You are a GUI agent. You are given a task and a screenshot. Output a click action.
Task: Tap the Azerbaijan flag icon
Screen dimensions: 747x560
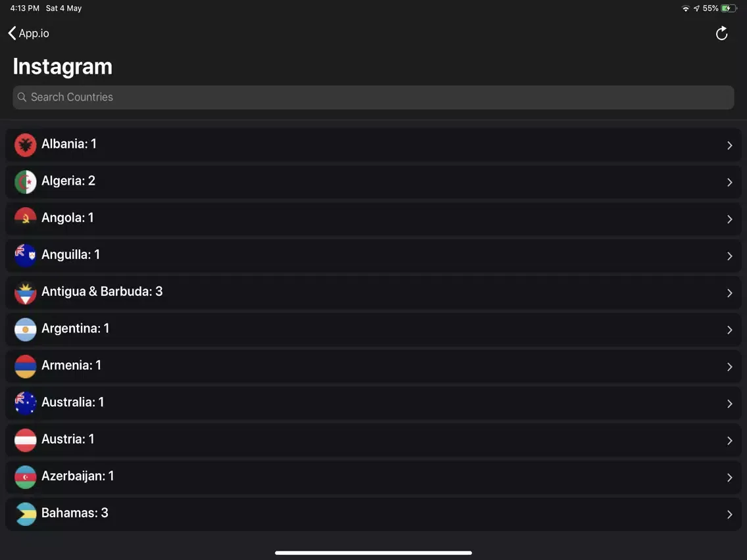coord(26,477)
